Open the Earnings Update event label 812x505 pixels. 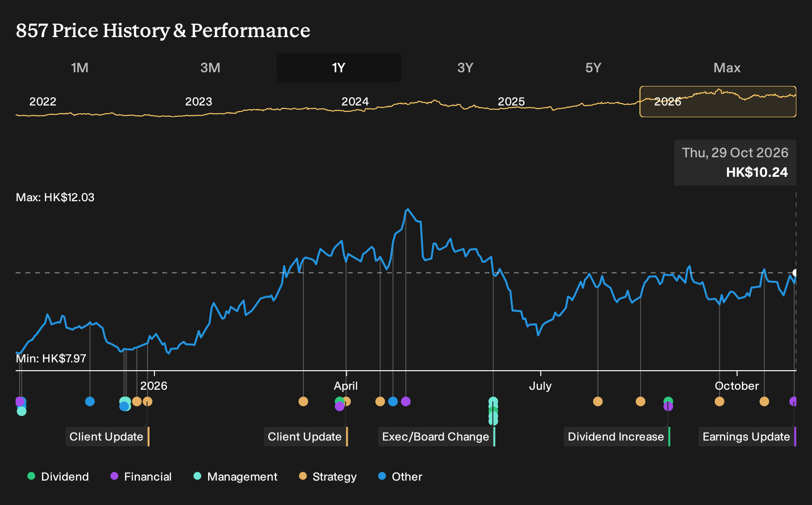coord(747,437)
